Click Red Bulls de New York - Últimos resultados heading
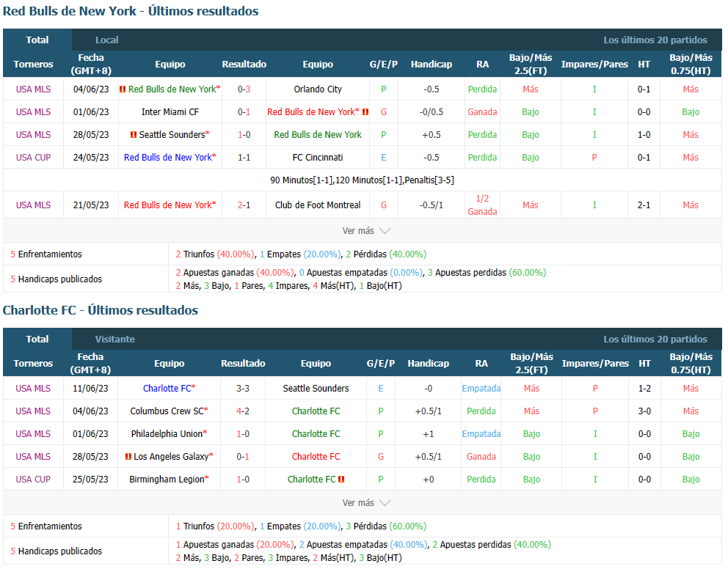Screen dimensions: 728x569 pos(131,11)
